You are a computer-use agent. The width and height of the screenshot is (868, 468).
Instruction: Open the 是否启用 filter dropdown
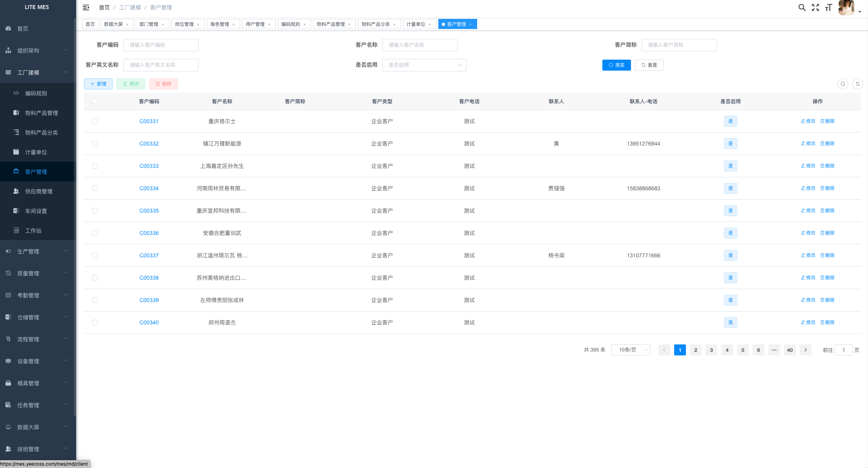pos(424,65)
